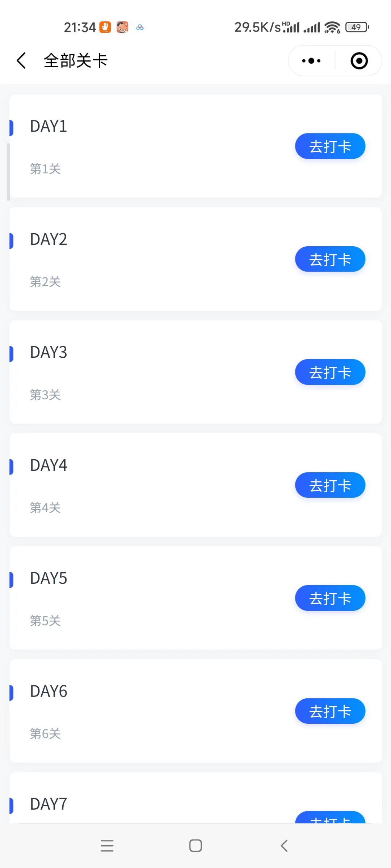Hit the 去打卡 button for DAY6

pos(330,711)
